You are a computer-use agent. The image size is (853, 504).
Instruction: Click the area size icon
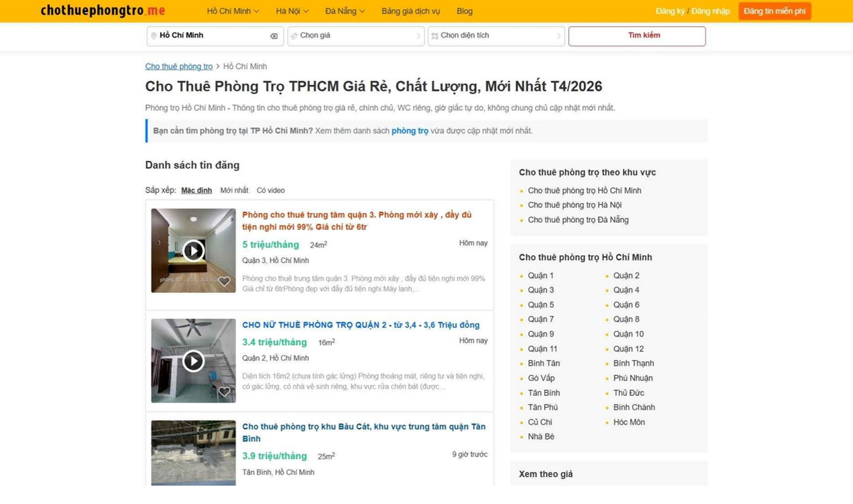(434, 36)
